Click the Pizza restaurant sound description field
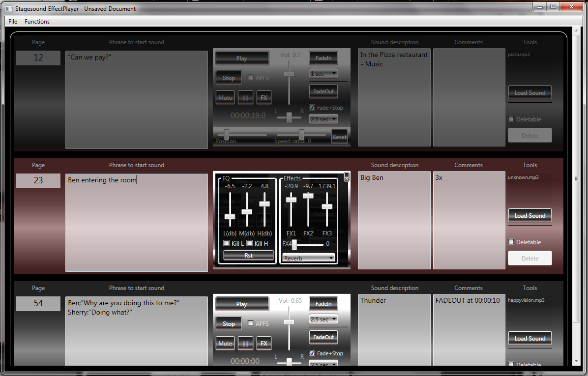Image resolution: width=588 pixels, height=376 pixels. point(394,97)
